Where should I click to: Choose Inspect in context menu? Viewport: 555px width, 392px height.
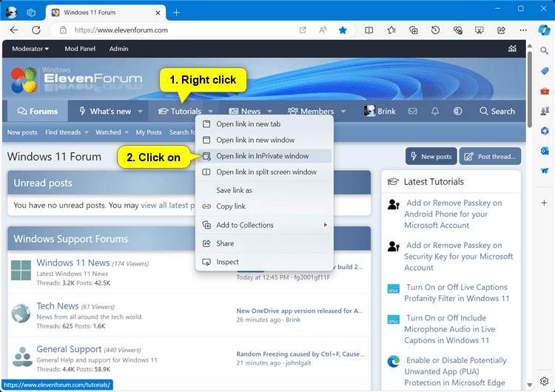click(x=264, y=262)
